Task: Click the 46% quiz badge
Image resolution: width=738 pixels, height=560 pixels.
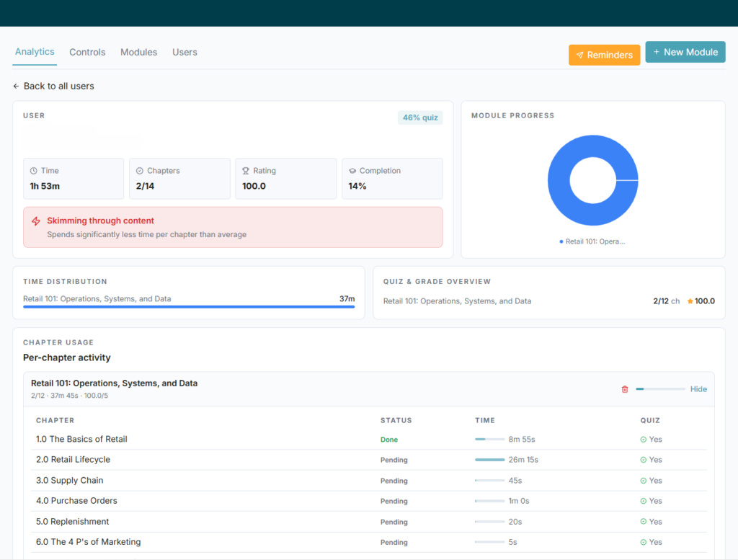Action: tap(420, 117)
